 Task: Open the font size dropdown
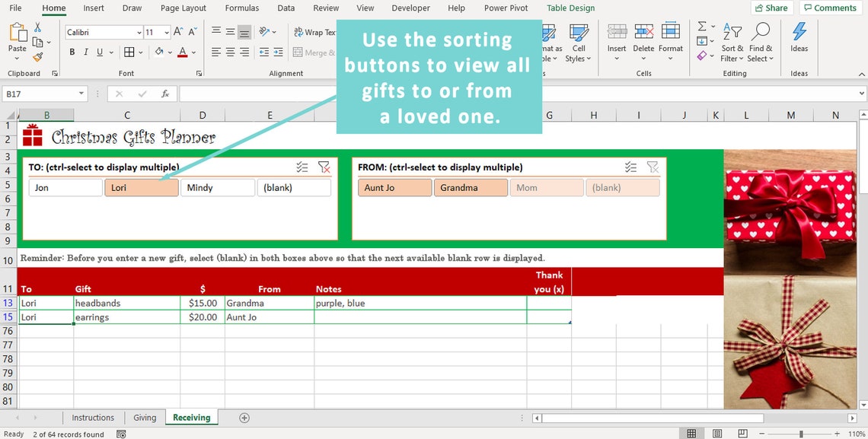[x=166, y=32]
